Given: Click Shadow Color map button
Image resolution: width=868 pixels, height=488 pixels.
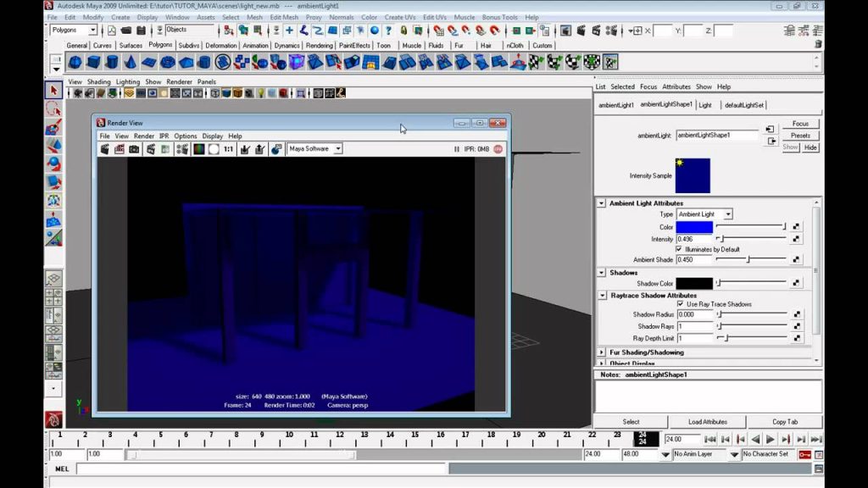Looking at the screenshot, I should tap(796, 283).
